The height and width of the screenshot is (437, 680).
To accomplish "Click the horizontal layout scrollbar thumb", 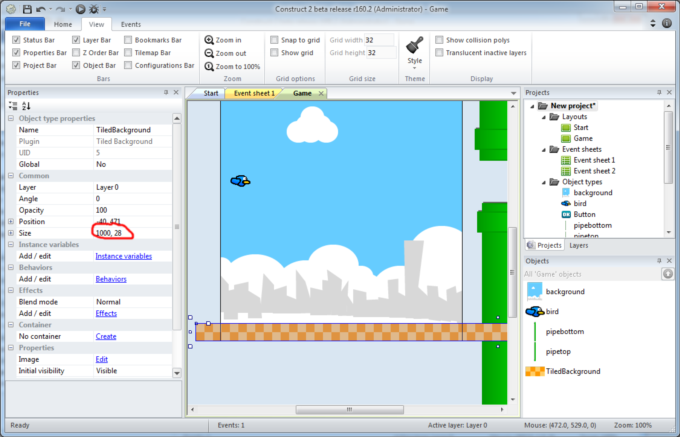I will (x=350, y=409).
